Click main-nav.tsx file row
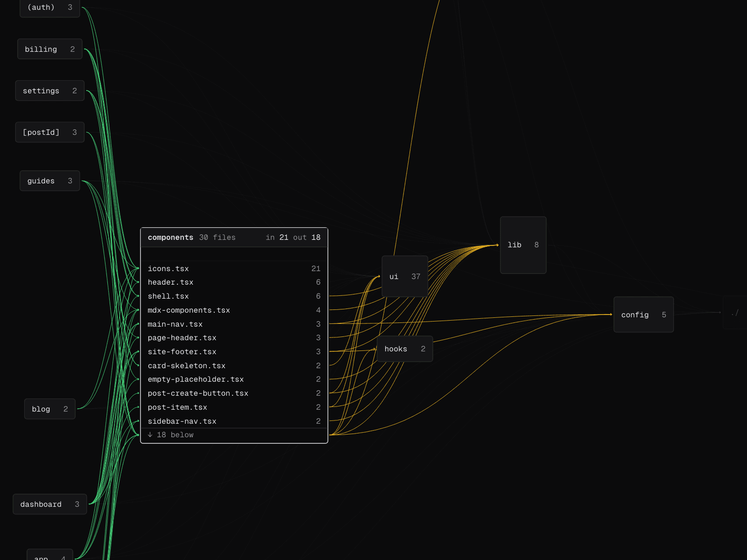 234,324
